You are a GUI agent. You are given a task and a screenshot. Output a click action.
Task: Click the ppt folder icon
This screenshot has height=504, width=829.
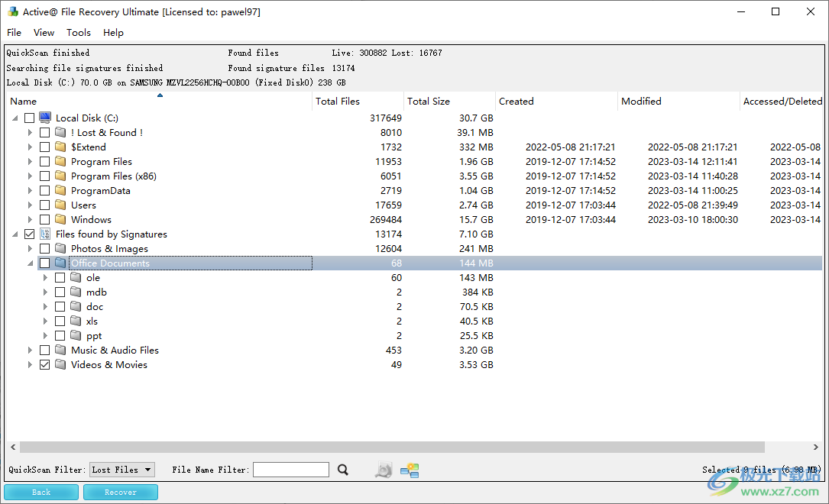76,335
